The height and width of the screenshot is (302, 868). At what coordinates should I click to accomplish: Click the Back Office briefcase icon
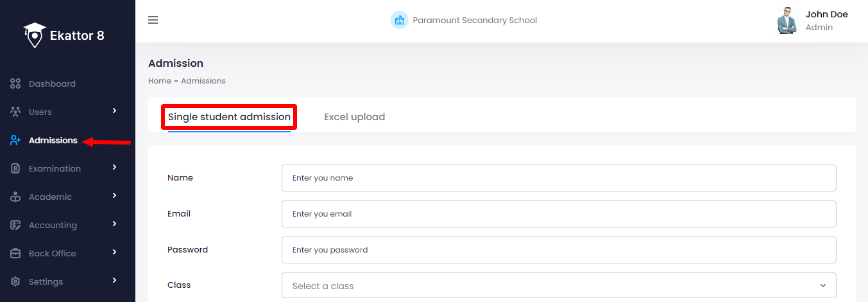(x=16, y=253)
